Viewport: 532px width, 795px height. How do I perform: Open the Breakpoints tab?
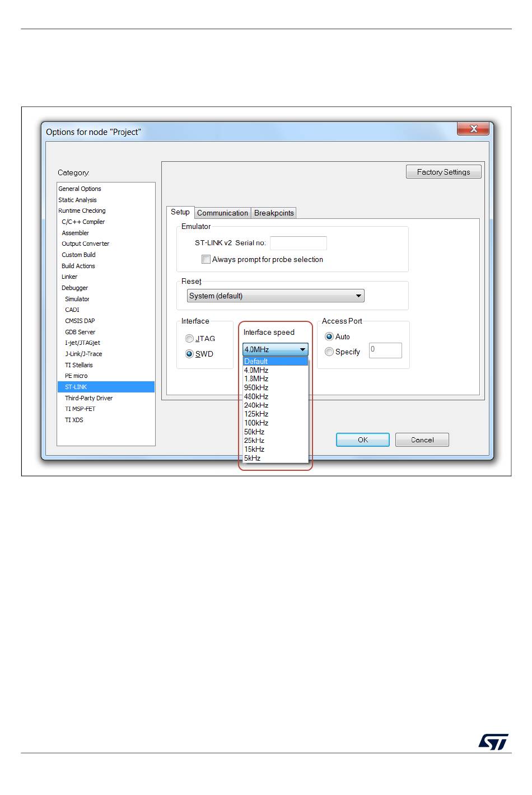click(274, 213)
